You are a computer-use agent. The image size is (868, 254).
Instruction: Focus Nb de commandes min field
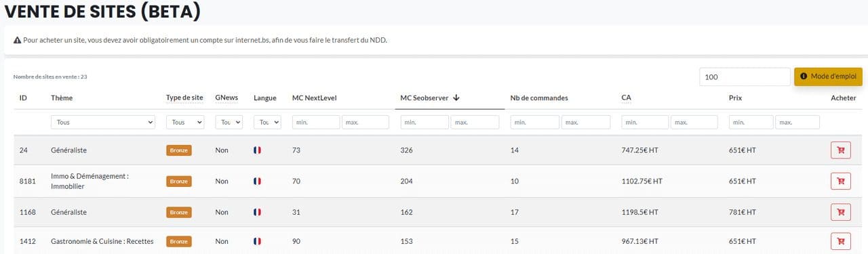click(535, 123)
